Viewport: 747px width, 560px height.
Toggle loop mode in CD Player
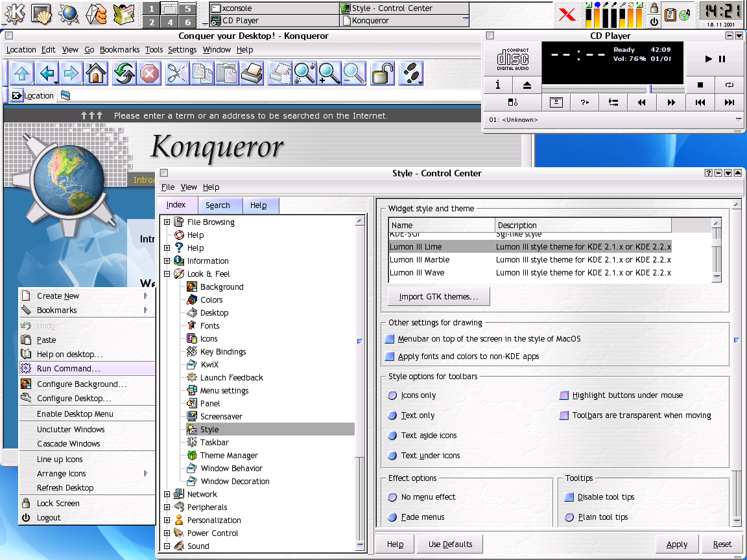tap(729, 86)
